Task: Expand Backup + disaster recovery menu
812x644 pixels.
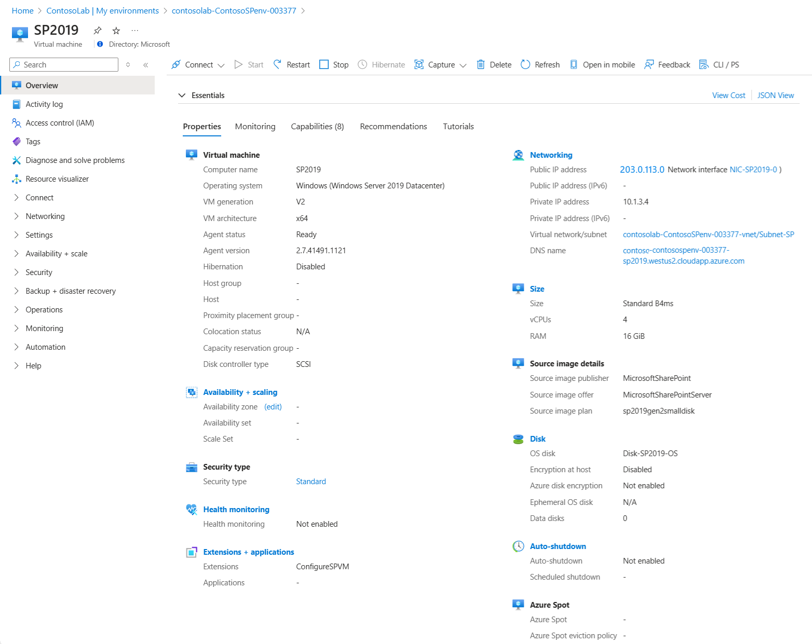Action: tap(17, 291)
